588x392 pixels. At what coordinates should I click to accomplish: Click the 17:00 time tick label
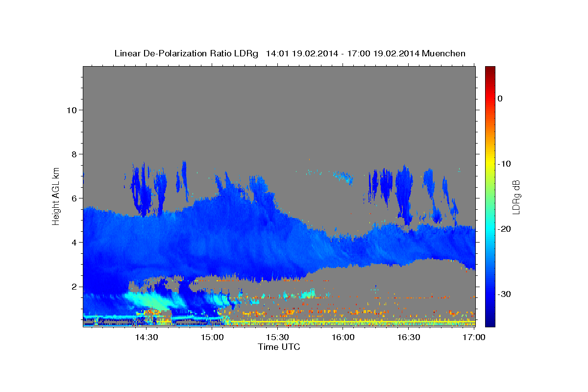pyautogui.click(x=474, y=337)
